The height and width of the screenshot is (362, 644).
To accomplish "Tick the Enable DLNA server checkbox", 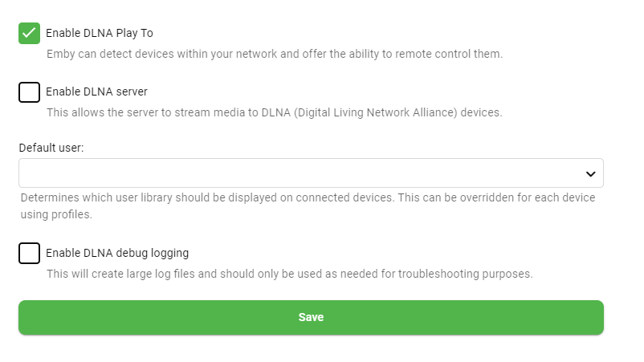I will click(29, 92).
